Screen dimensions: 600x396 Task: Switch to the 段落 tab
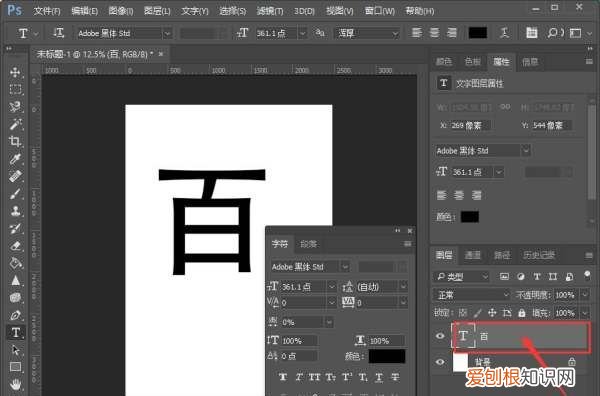[308, 244]
